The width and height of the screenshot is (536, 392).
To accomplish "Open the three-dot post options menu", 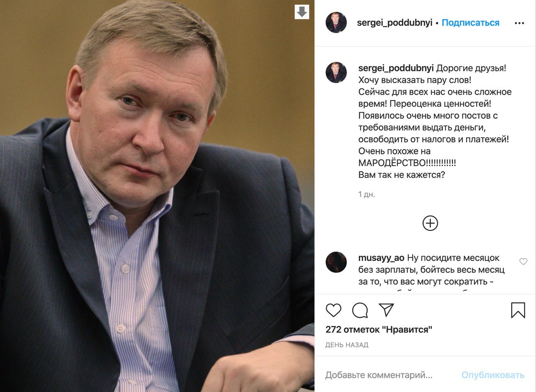I will pos(519,23).
